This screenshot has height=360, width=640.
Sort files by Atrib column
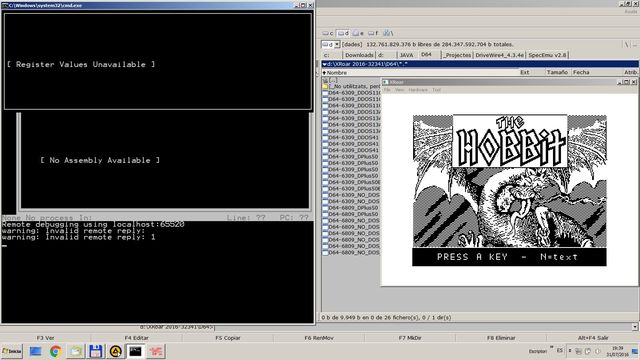631,72
